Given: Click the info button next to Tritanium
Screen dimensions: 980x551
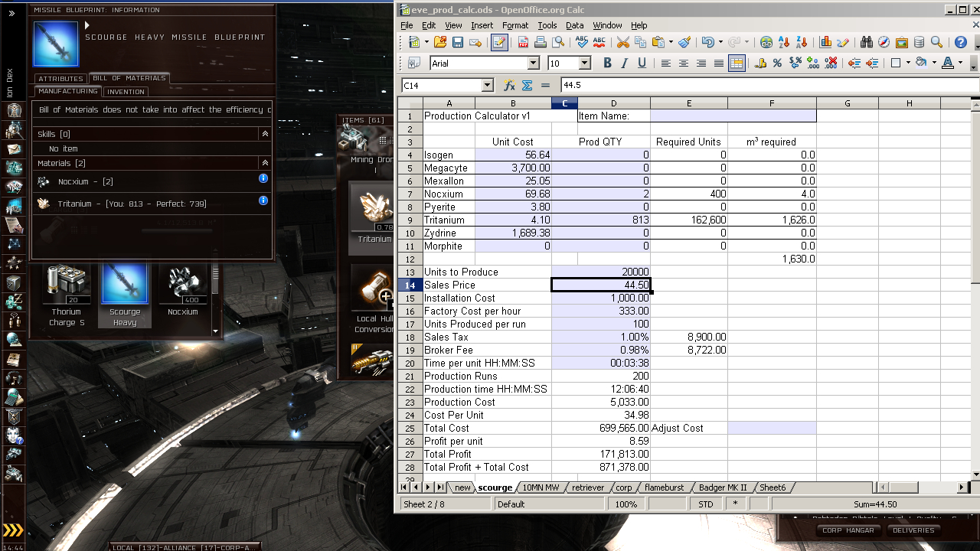Looking at the screenshot, I should (x=263, y=201).
